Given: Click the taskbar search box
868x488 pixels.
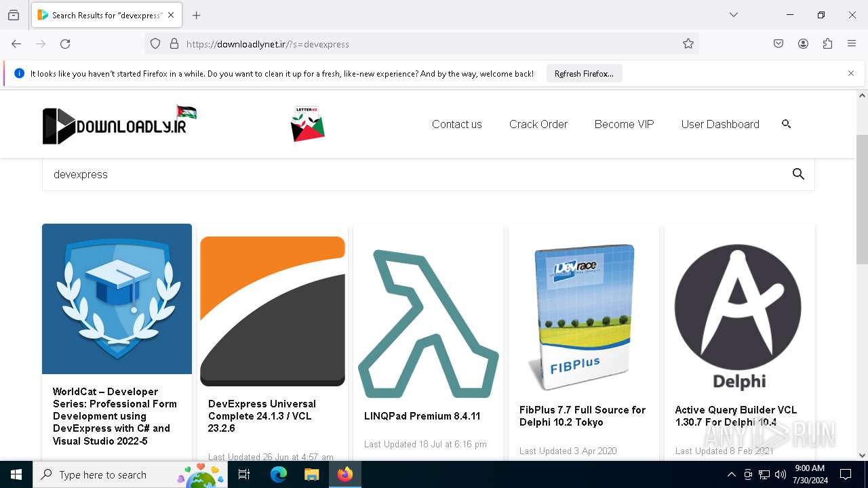Looking at the screenshot, I should [130, 474].
